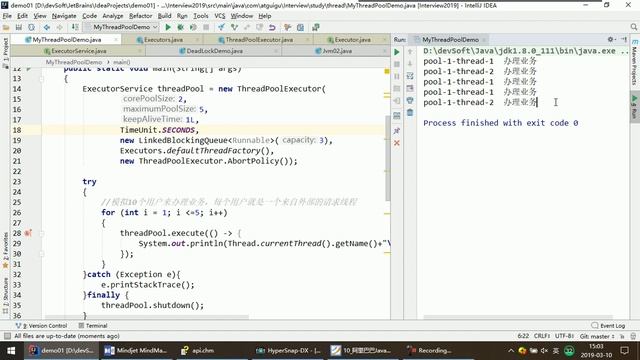
Task: Open the MyThreadPoolDemo run configuration dropdown
Action: (122, 27)
